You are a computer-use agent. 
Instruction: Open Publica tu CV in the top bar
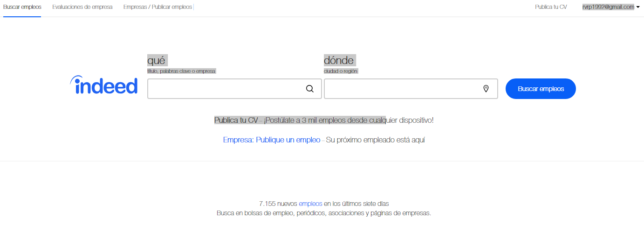pyautogui.click(x=551, y=7)
